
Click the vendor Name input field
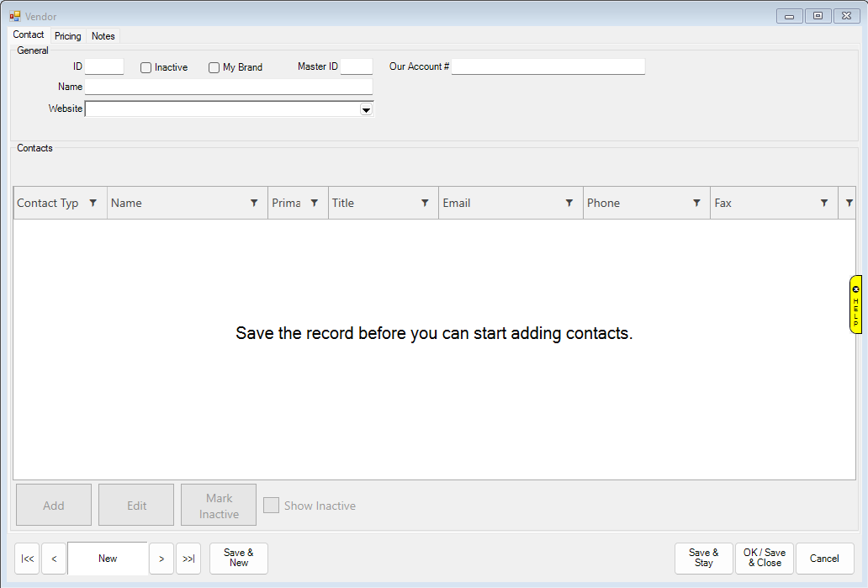pyautogui.click(x=228, y=87)
